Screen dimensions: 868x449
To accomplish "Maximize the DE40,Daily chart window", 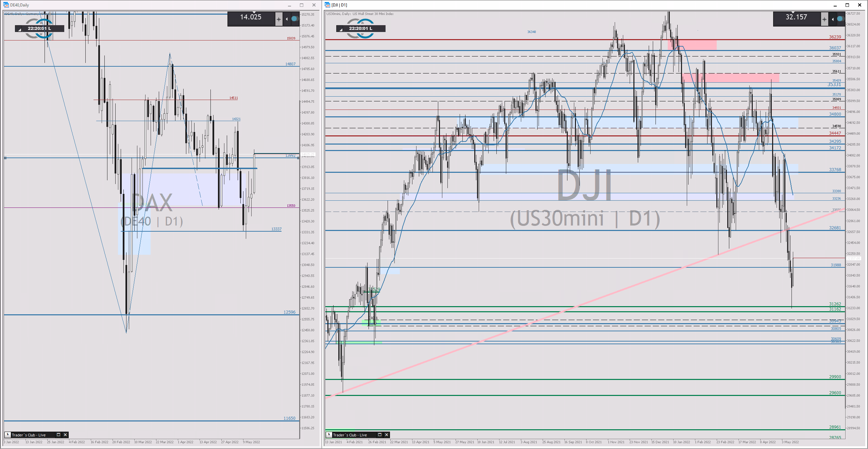I will (x=302, y=5).
